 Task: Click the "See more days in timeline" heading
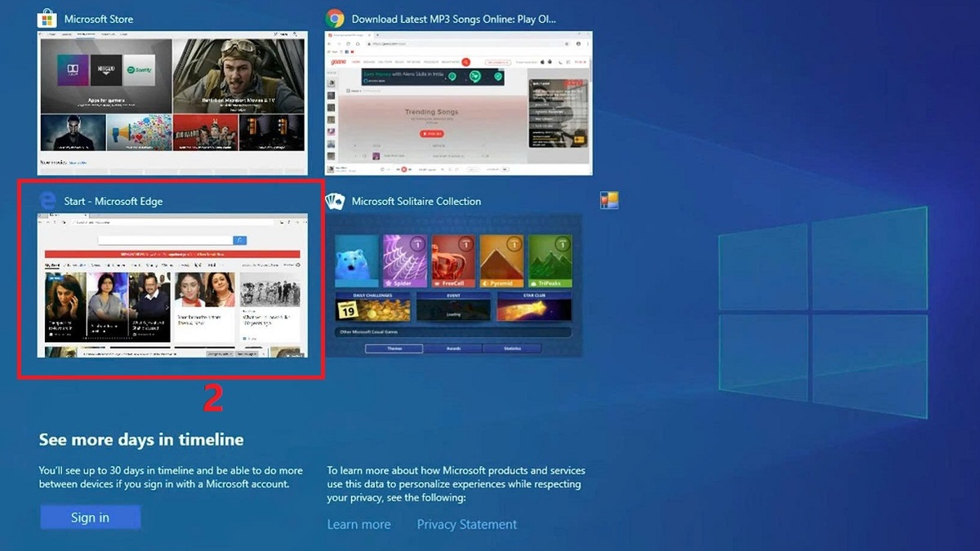pos(141,439)
